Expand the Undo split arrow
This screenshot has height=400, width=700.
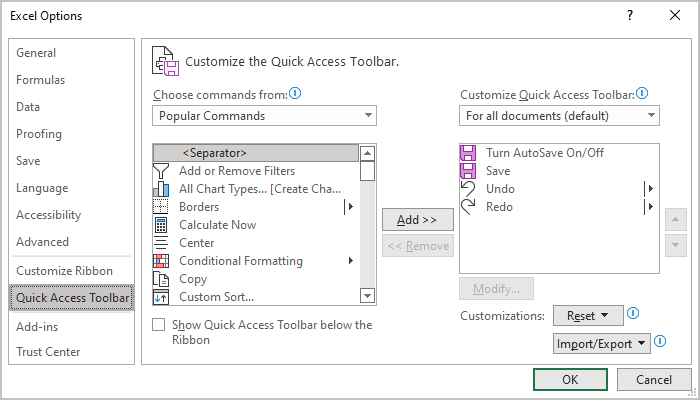pos(650,189)
